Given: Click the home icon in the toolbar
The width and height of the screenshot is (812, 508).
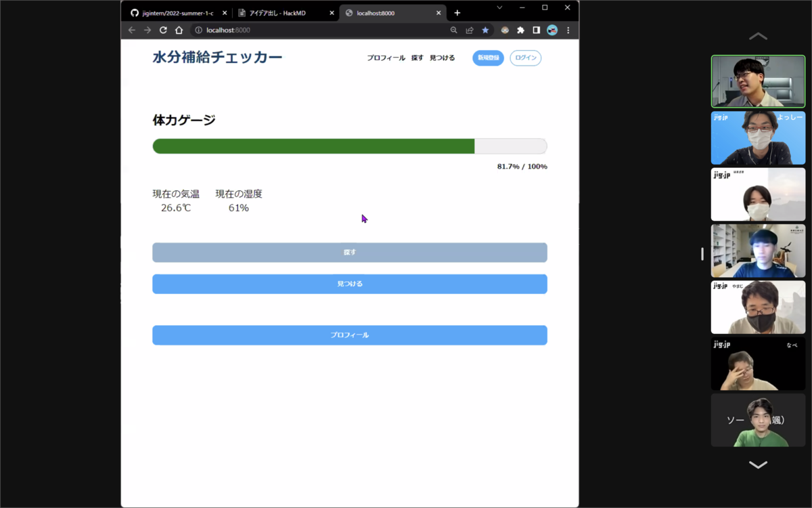Looking at the screenshot, I should click(178, 30).
